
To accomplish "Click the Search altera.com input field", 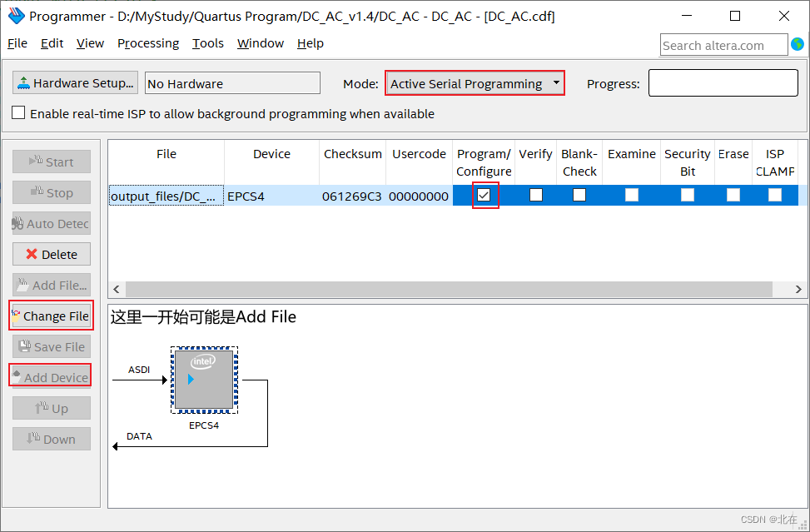I will click(x=723, y=45).
